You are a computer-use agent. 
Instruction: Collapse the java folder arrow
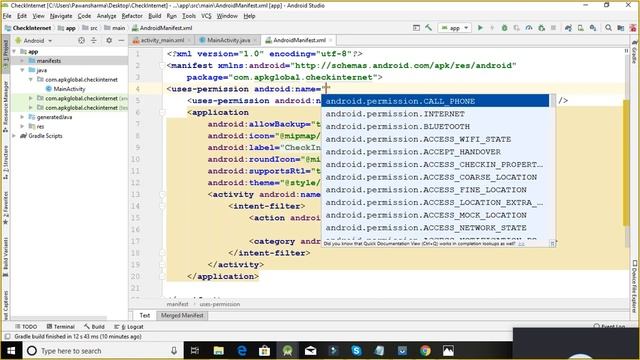pos(22,70)
